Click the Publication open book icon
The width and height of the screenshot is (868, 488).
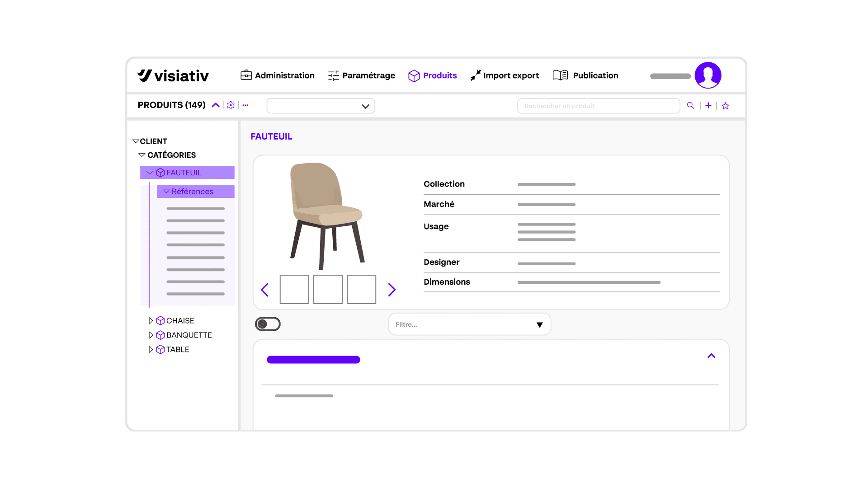tap(560, 75)
